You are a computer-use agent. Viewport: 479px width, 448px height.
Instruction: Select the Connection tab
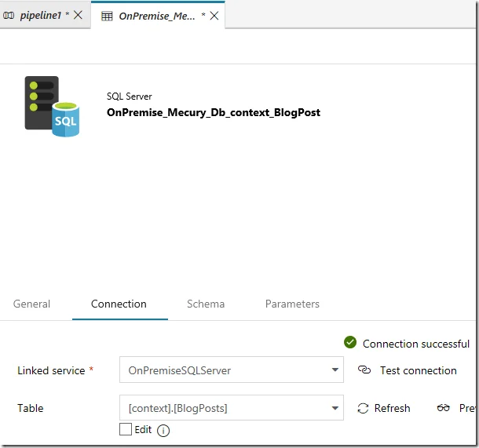click(x=119, y=304)
